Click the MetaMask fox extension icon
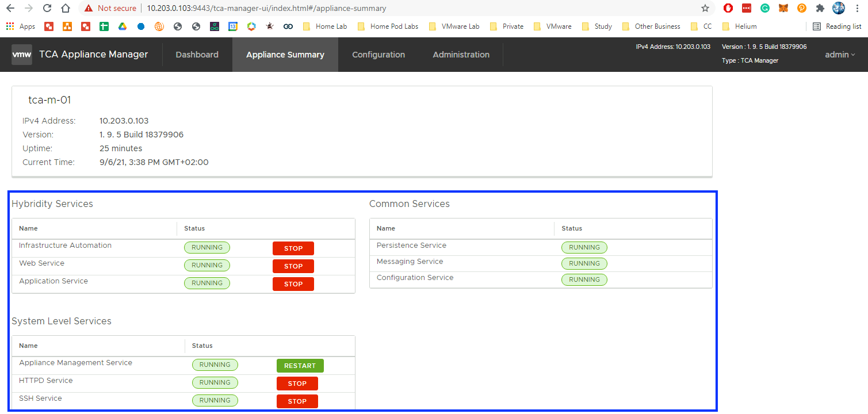This screenshot has width=868, height=414. pyautogui.click(x=783, y=9)
